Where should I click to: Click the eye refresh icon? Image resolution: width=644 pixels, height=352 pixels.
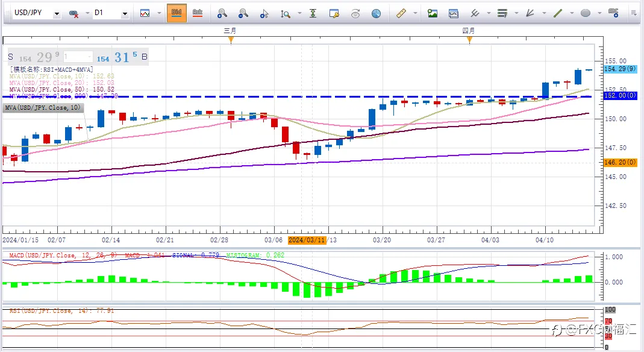(355, 13)
